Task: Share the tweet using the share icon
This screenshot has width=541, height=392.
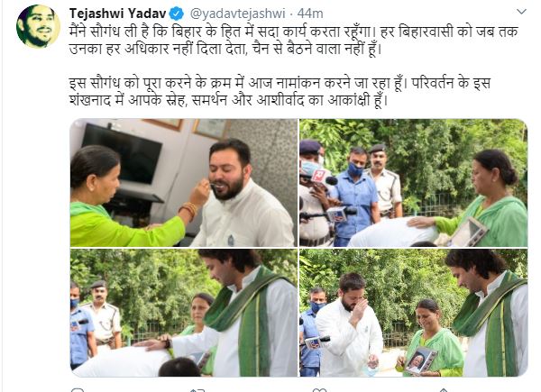Action: [x=444, y=389]
